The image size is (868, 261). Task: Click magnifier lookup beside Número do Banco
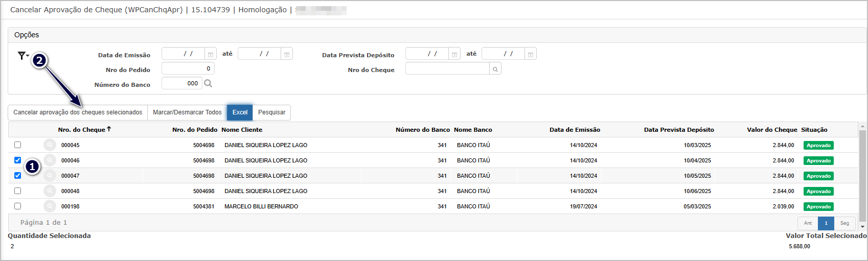pos(208,83)
